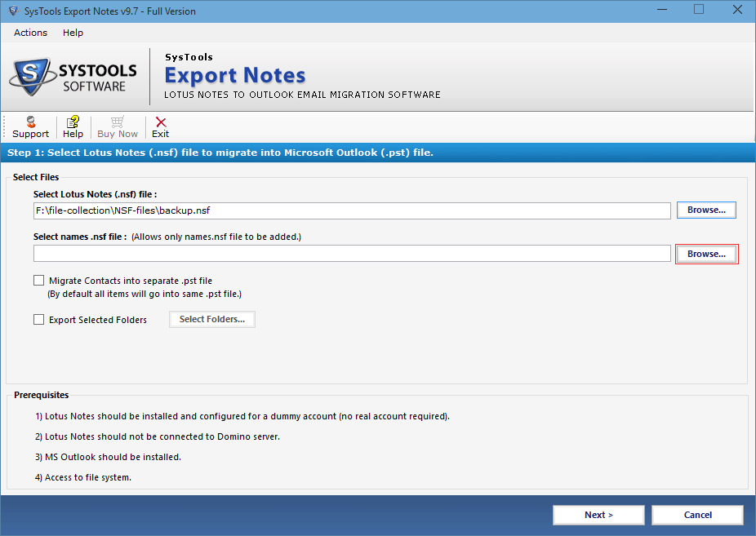Open the Help menu in menu bar

(x=73, y=33)
